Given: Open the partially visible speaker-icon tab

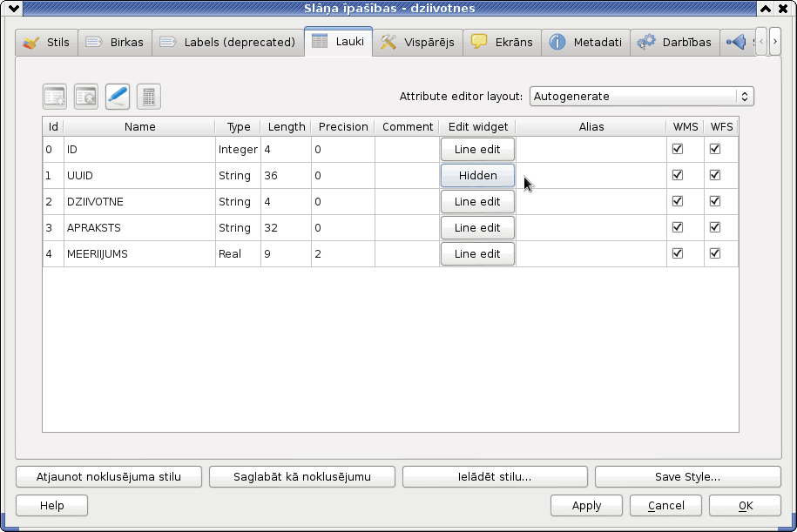Looking at the screenshot, I should click(x=738, y=42).
